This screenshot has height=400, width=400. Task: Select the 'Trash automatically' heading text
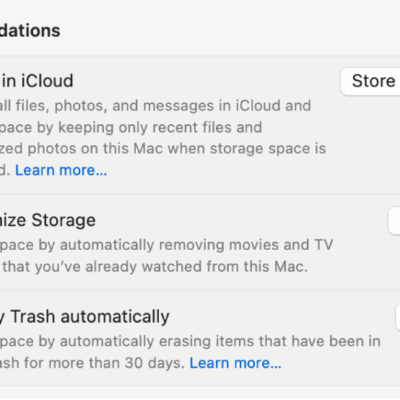[90, 317]
